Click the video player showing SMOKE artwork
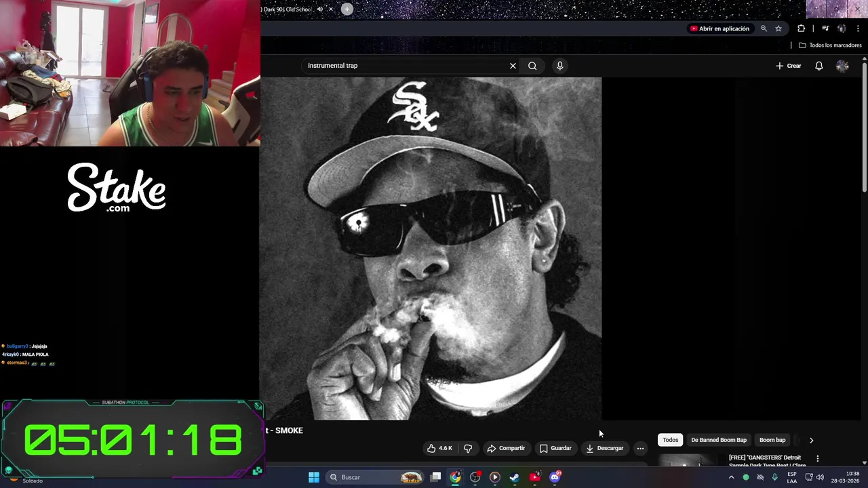Image resolution: width=868 pixels, height=488 pixels. tap(431, 248)
